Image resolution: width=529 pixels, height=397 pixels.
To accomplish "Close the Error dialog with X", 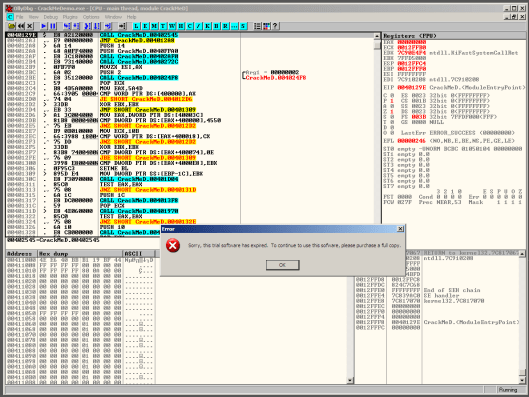I will click(x=400, y=229).
